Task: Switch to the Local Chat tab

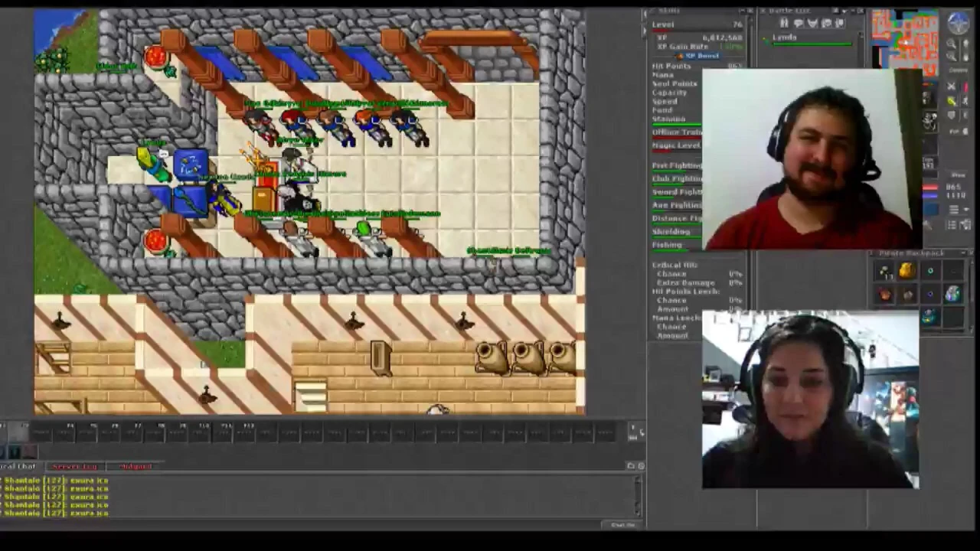Action: point(18,466)
